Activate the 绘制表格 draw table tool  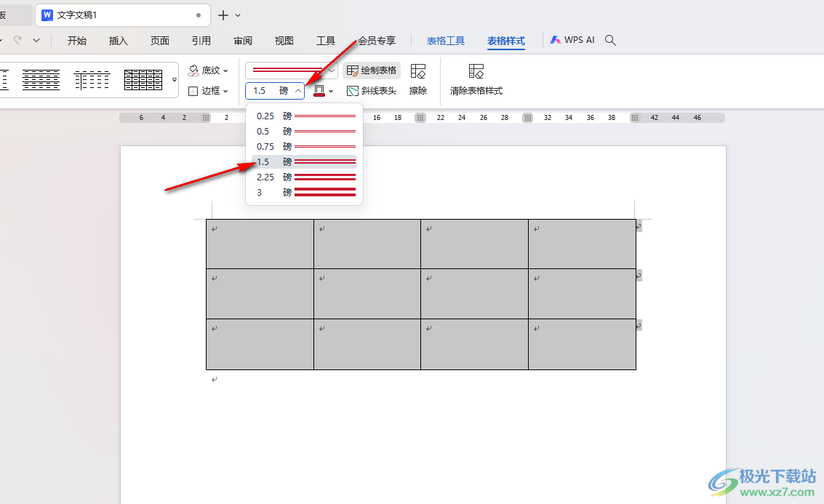[x=372, y=71]
